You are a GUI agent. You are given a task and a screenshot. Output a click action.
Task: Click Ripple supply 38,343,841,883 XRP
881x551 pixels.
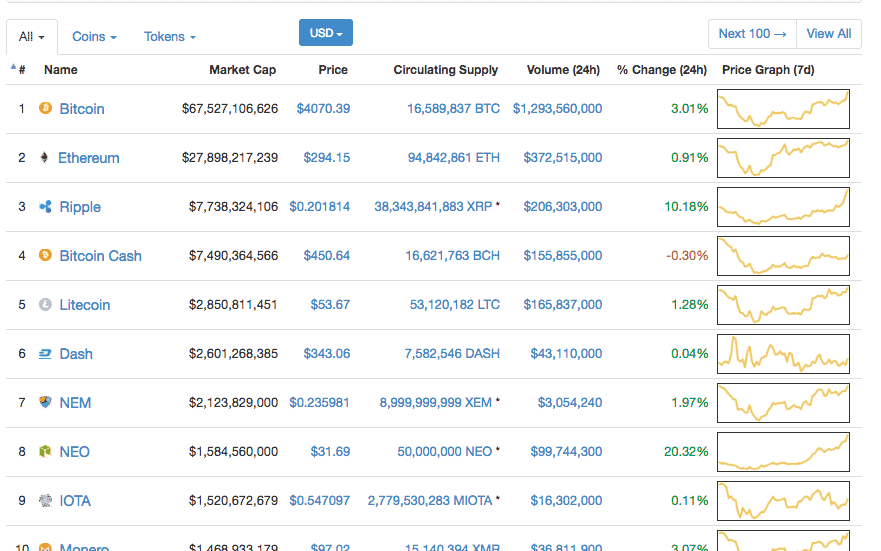pyautogui.click(x=433, y=206)
